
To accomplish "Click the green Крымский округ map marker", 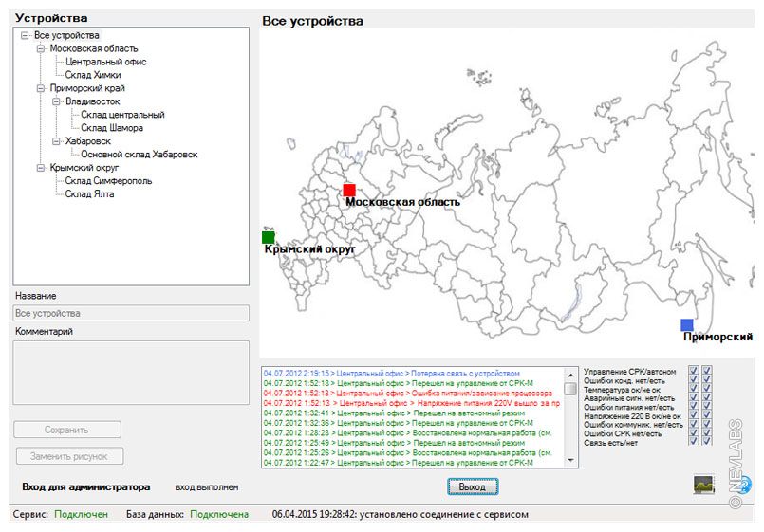I will (x=269, y=237).
